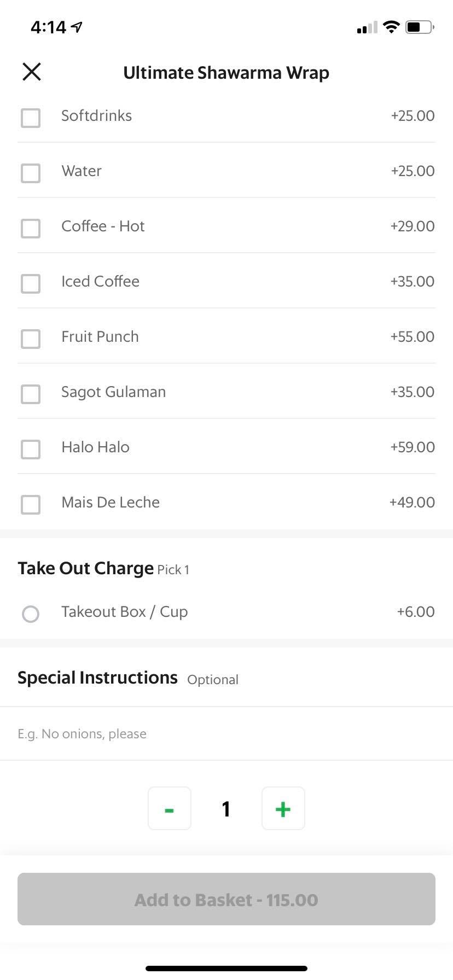Check the Sagot Gulaman checkbox
This screenshot has height=980, width=453.
pos(31,394)
